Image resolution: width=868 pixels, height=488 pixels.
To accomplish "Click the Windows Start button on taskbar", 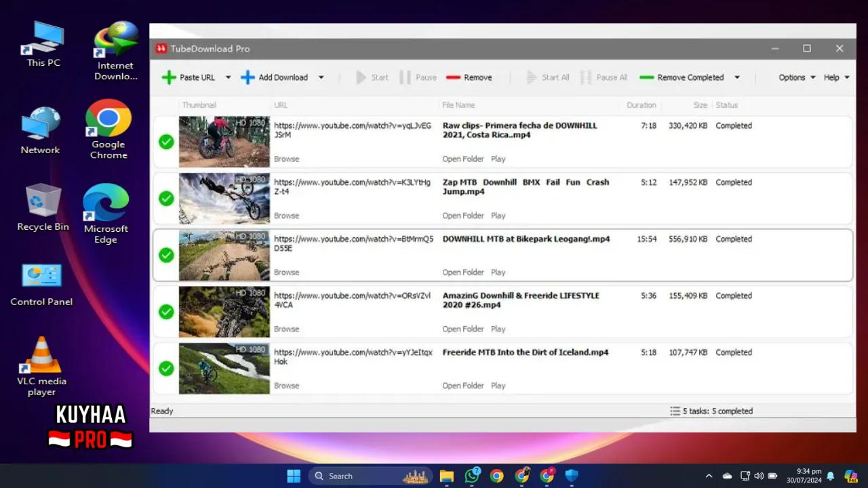I will [x=294, y=476].
